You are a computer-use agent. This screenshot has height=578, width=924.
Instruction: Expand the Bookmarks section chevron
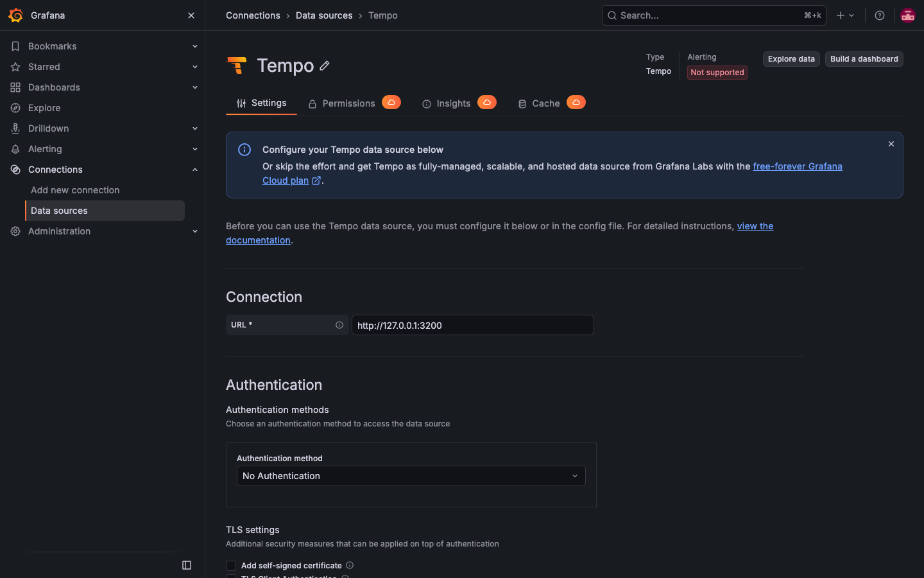(x=195, y=46)
